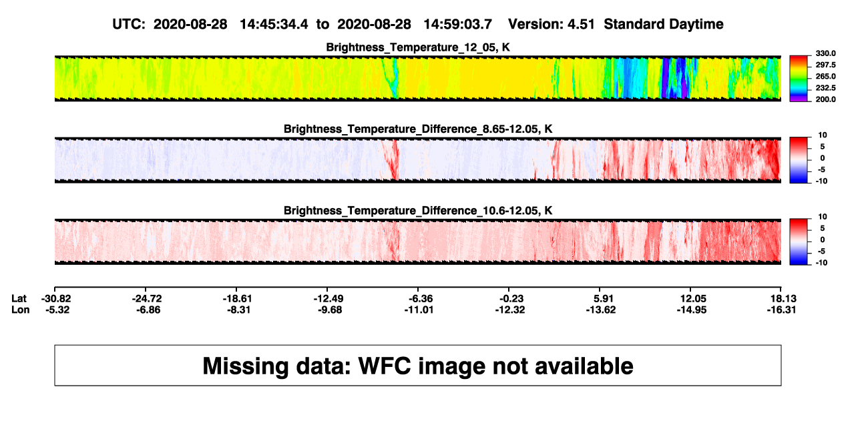Click the Brightness_Temperature_12_05 plot title
Viewport: 868px width, 445px height.
pos(418,47)
